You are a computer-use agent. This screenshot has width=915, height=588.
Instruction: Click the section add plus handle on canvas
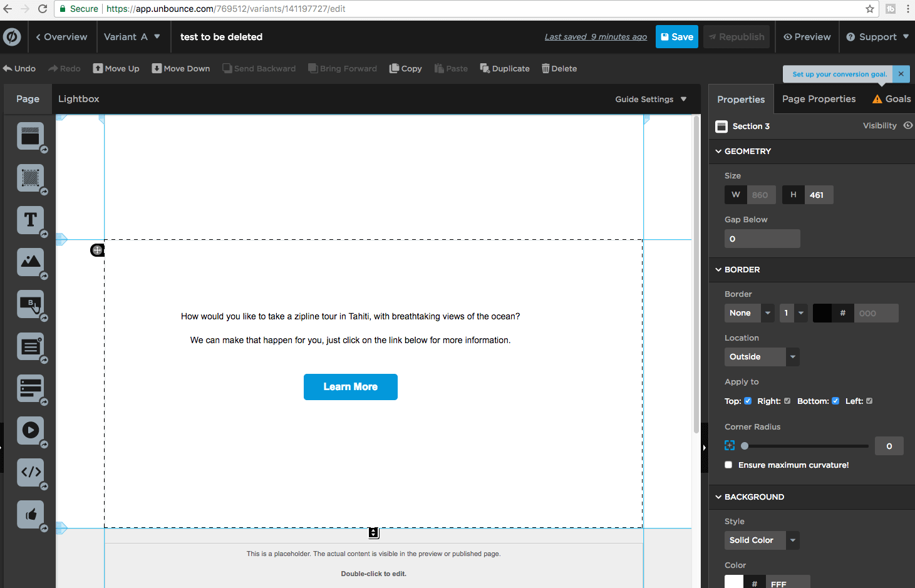[97, 250]
